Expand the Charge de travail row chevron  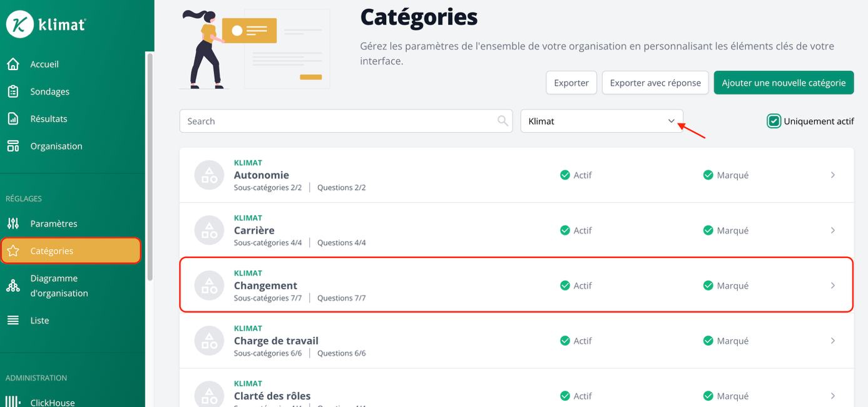point(833,341)
